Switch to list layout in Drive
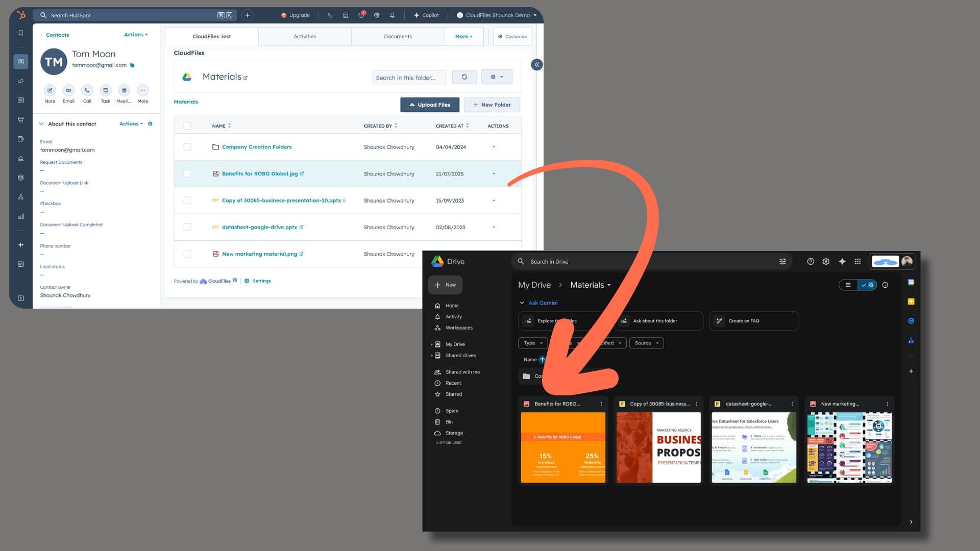980x551 pixels. (x=848, y=285)
